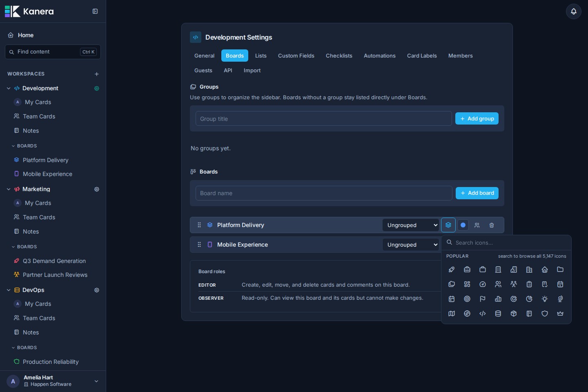Open the Card Labels tab

pyautogui.click(x=422, y=56)
